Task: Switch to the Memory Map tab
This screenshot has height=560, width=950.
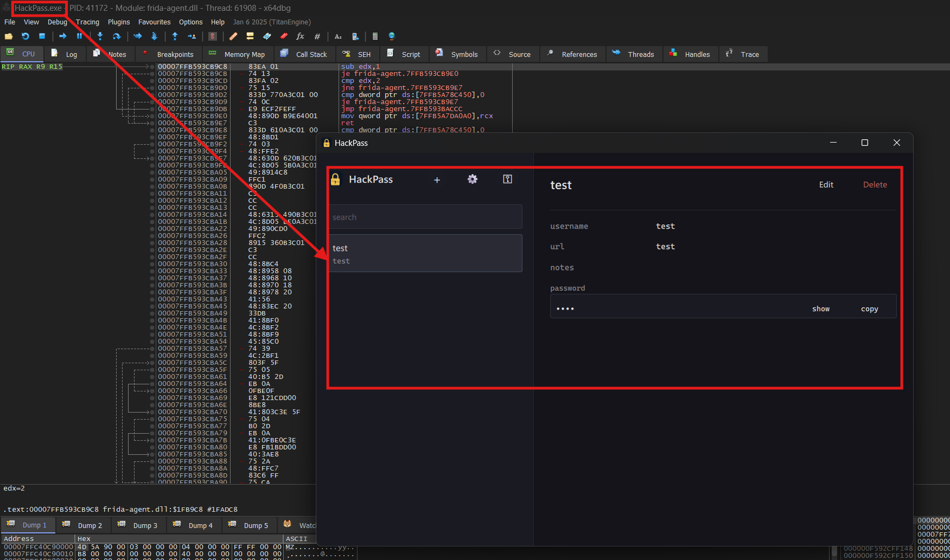Action: click(x=238, y=54)
